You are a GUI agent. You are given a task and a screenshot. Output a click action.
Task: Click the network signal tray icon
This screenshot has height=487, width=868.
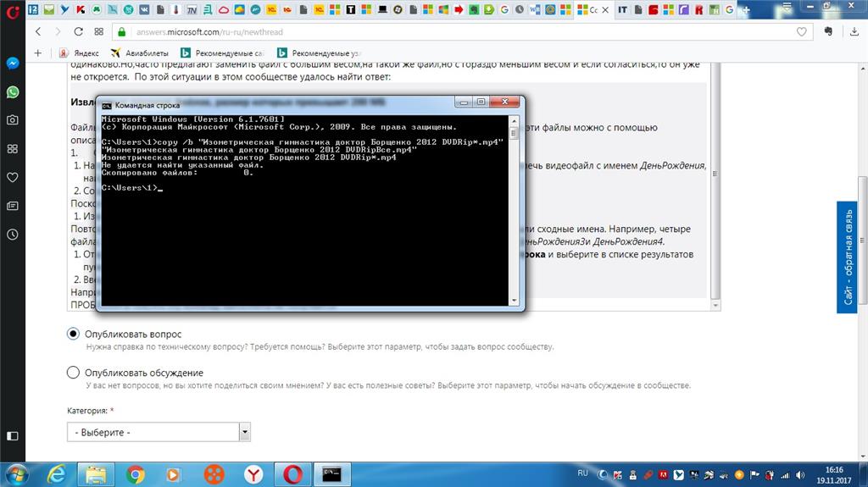[x=785, y=475]
